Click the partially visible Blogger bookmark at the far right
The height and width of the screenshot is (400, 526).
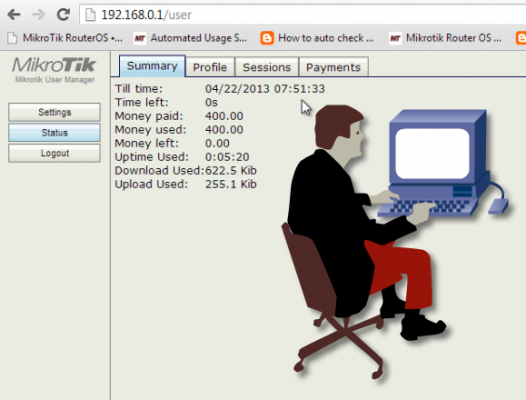click(x=521, y=38)
